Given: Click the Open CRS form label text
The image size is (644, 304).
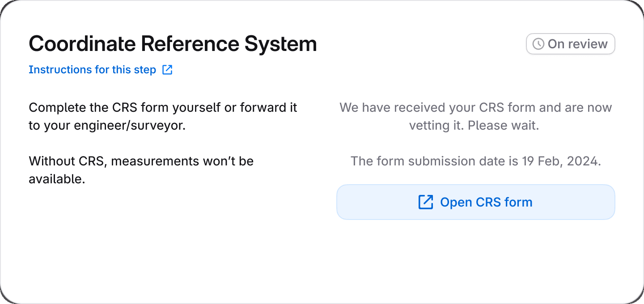Looking at the screenshot, I should click(486, 202).
